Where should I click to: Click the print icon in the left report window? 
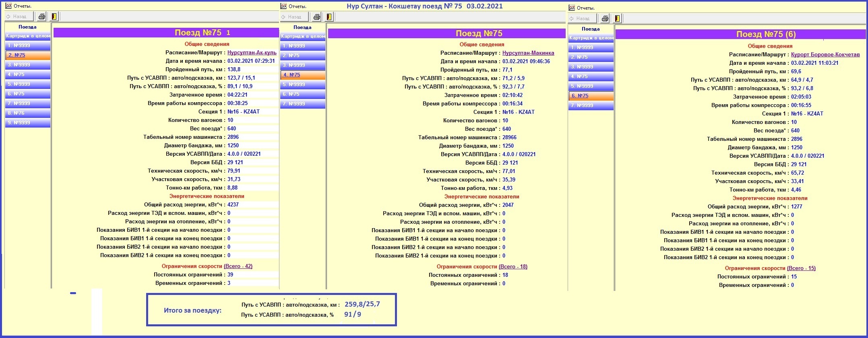41,16
